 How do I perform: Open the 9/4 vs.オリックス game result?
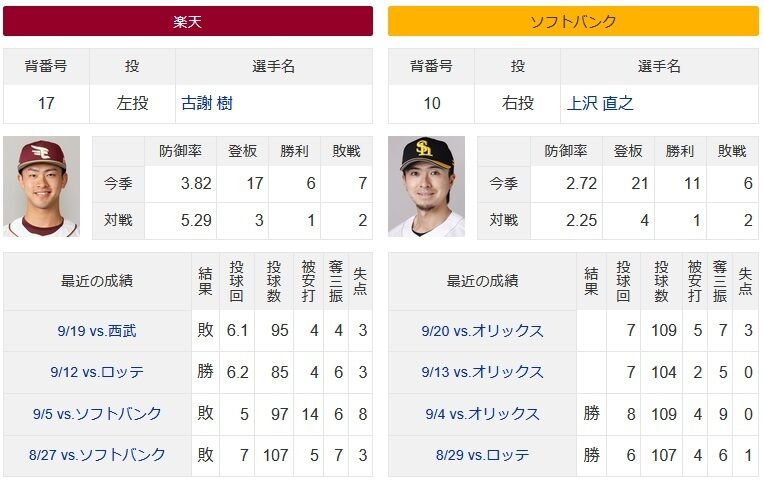482,413
